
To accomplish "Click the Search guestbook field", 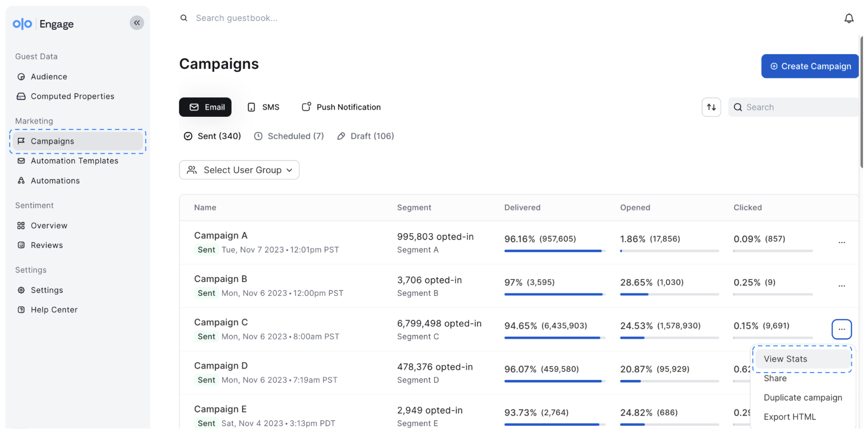I will pyautogui.click(x=237, y=18).
